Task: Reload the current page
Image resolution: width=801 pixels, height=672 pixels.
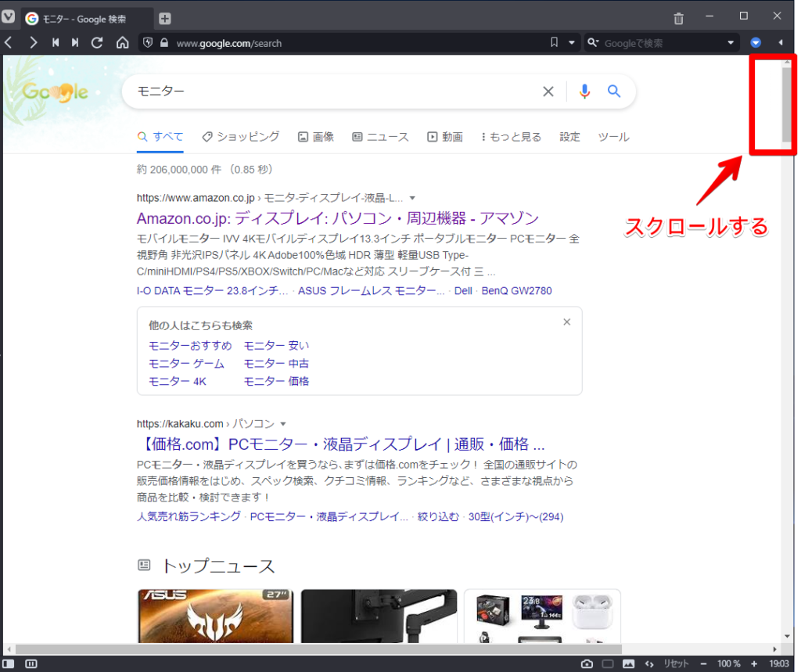Action: [x=97, y=42]
